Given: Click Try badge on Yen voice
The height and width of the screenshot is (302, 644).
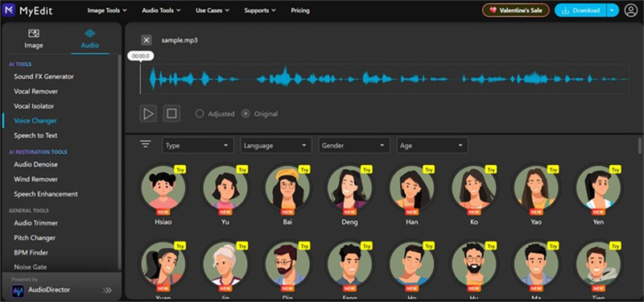Looking at the screenshot, I should click(615, 169).
